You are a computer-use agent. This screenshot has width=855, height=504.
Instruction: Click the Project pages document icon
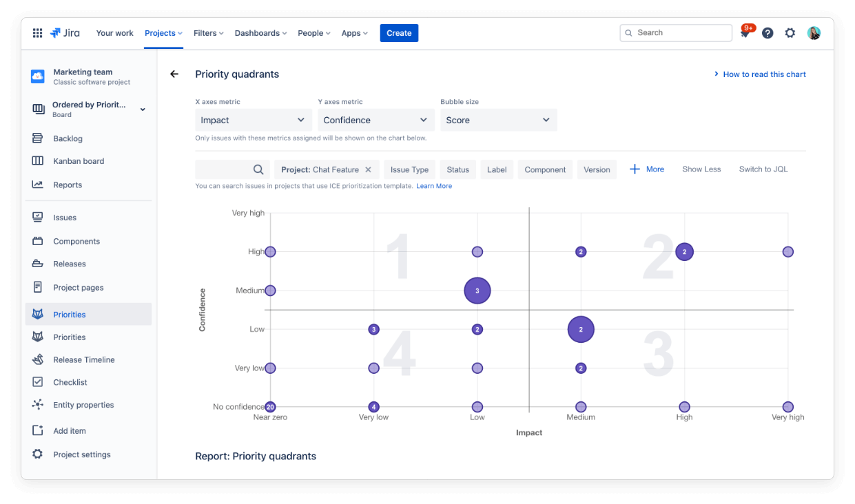[38, 288]
